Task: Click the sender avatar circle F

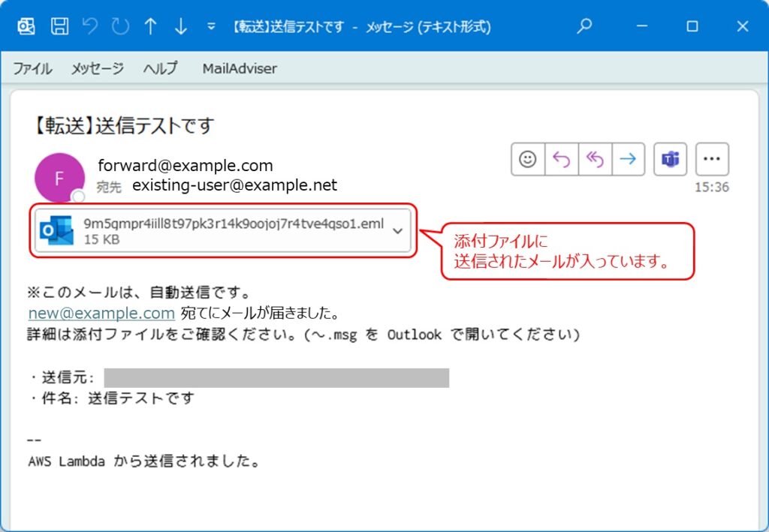Action: 59,178
